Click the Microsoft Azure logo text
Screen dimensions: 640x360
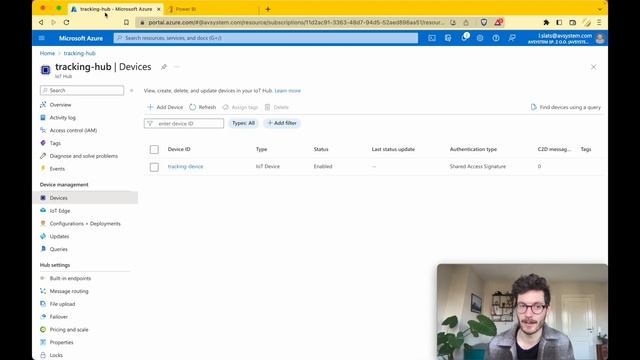tap(81, 38)
